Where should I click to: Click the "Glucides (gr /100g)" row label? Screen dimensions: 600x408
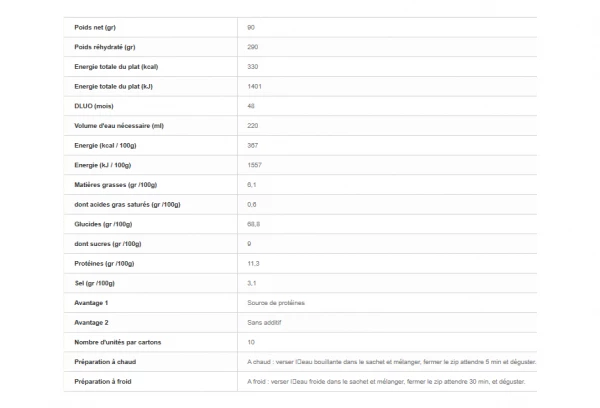tap(104, 223)
